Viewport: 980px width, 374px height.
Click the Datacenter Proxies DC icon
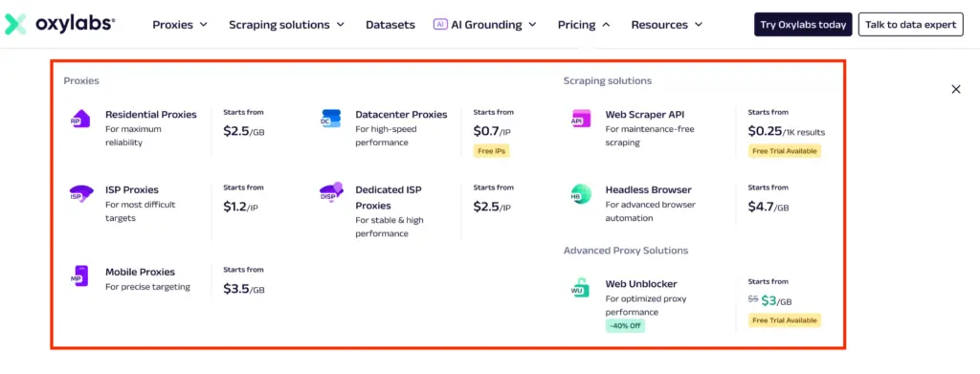pos(330,118)
